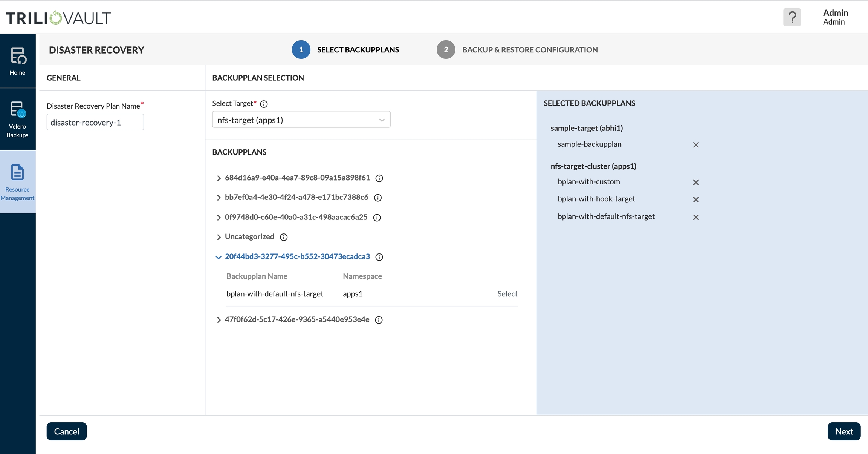868x454 pixels.
Task: Expand the 47f0f62d backupplan group
Action: [219, 320]
